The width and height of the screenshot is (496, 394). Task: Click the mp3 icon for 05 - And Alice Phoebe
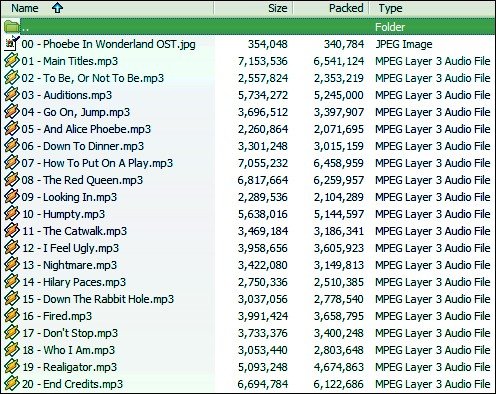pos(11,129)
